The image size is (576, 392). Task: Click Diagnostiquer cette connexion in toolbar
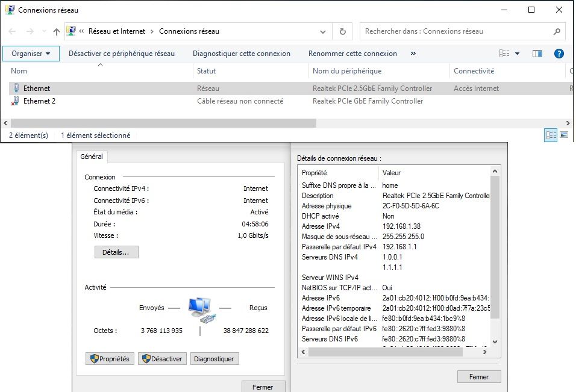click(241, 54)
